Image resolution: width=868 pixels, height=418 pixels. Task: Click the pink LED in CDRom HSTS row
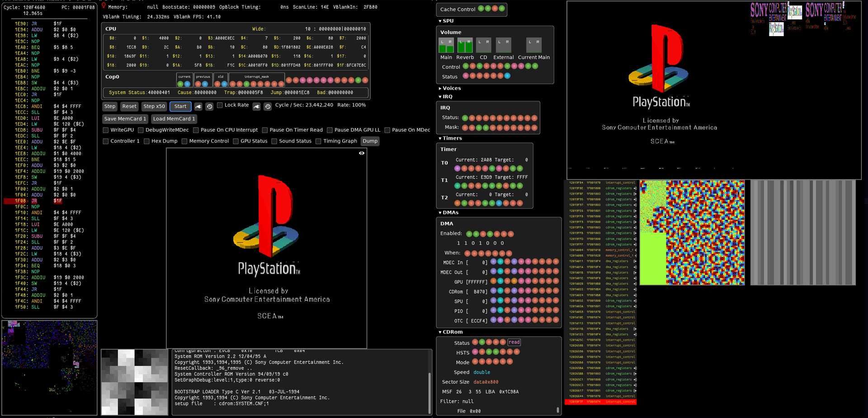475,352
